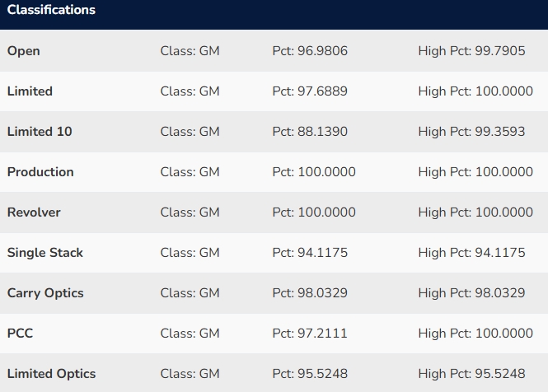Click Class: GM in the Production row

coord(190,172)
